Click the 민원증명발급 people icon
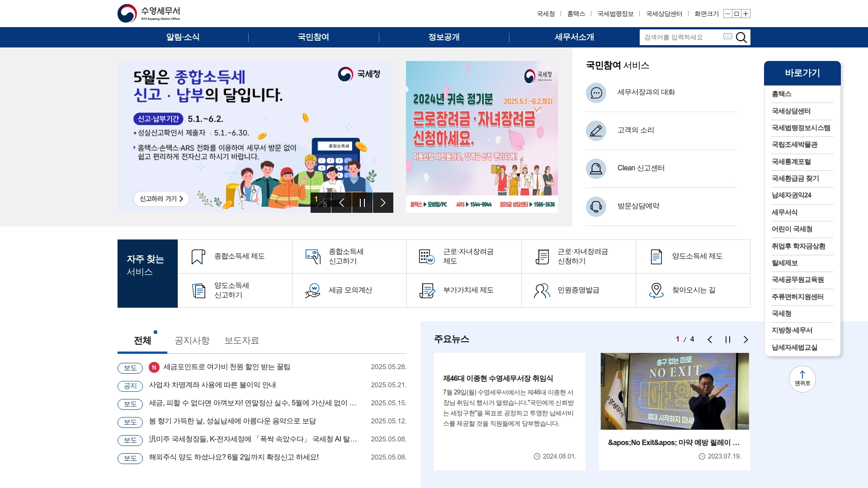This screenshot has width=868, height=488. tap(542, 291)
